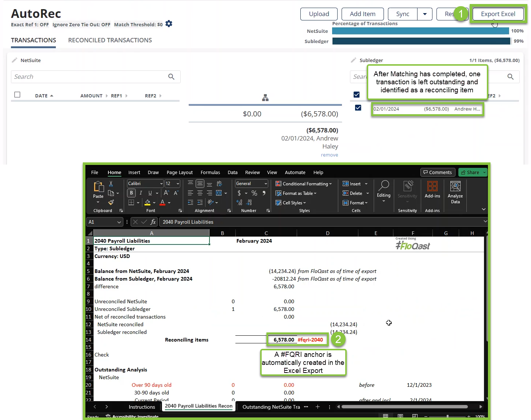Apply Italic formatting in the ribbon

[x=141, y=193]
